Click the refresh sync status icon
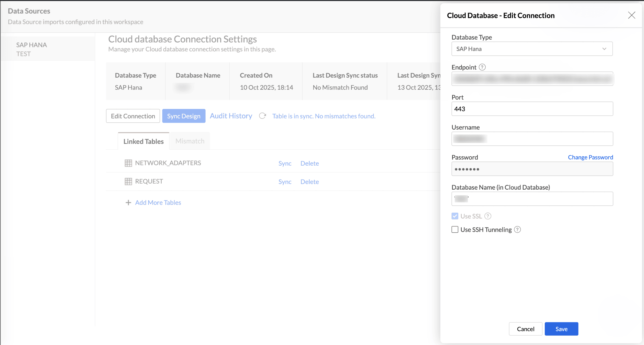The width and height of the screenshot is (644, 345). [x=262, y=116]
